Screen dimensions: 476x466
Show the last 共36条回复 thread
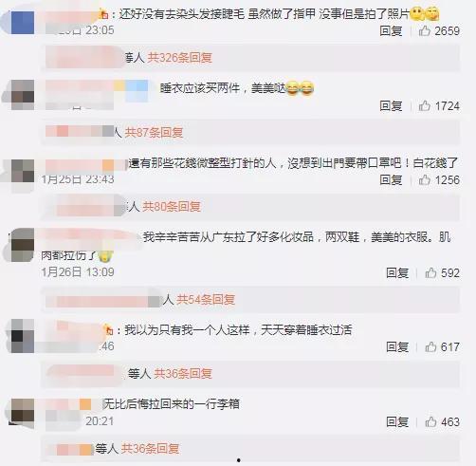point(150,448)
